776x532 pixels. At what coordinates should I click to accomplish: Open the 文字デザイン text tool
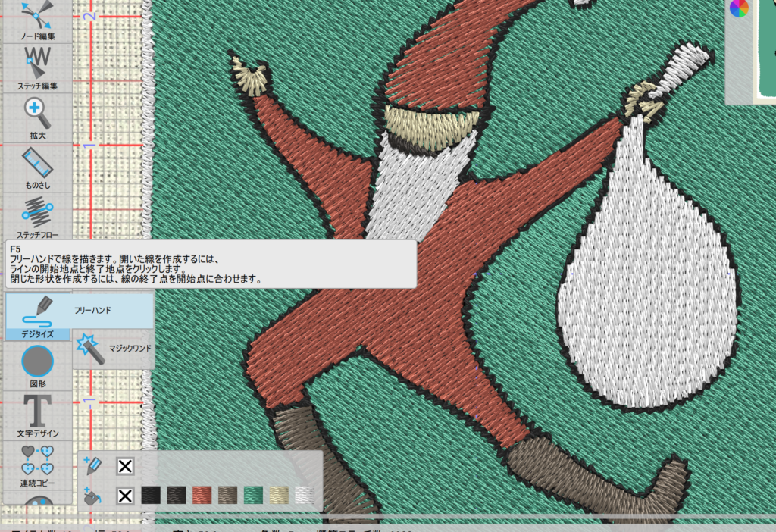[x=36, y=416]
